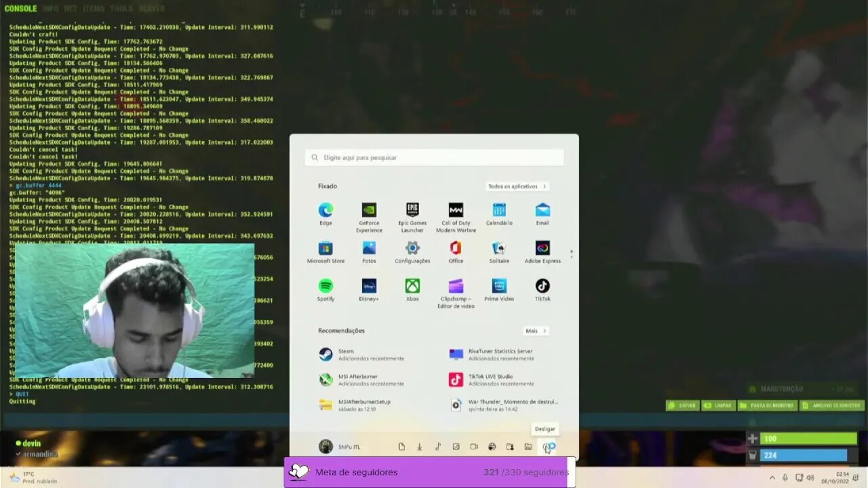Open File Explorer shortcut in Start
The image size is (868, 488).
point(528,447)
